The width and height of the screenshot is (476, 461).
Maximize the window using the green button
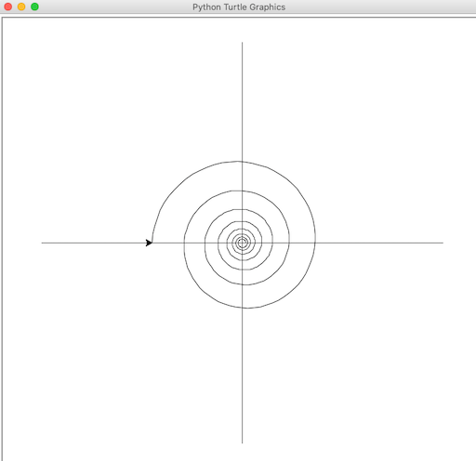pos(34,7)
